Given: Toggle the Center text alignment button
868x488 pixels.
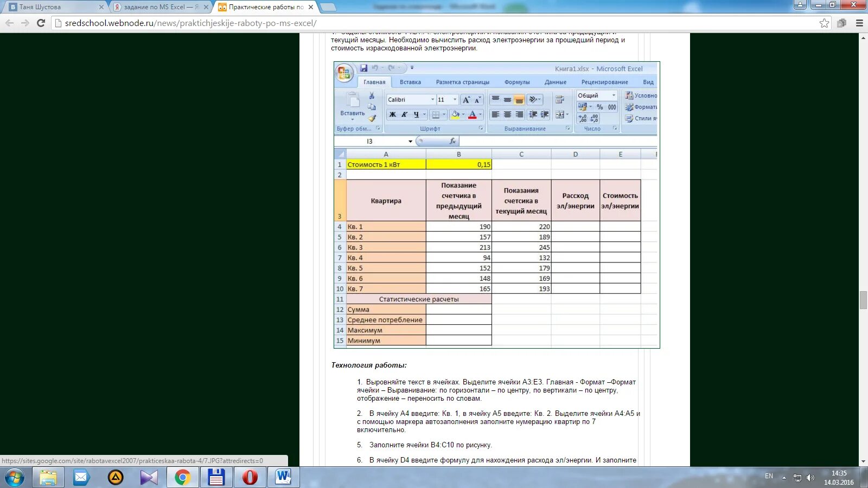Looking at the screenshot, I should [x=507, y=114].
